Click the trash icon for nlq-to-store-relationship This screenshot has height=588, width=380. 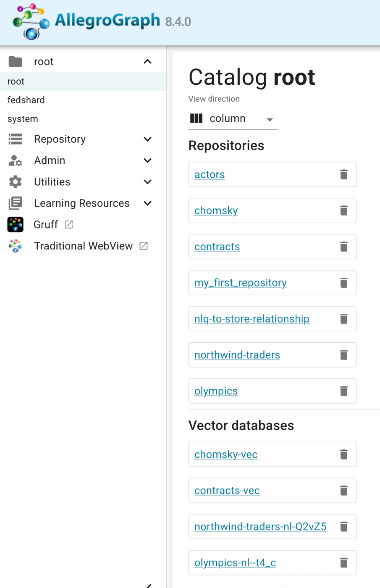coord(344,319)
